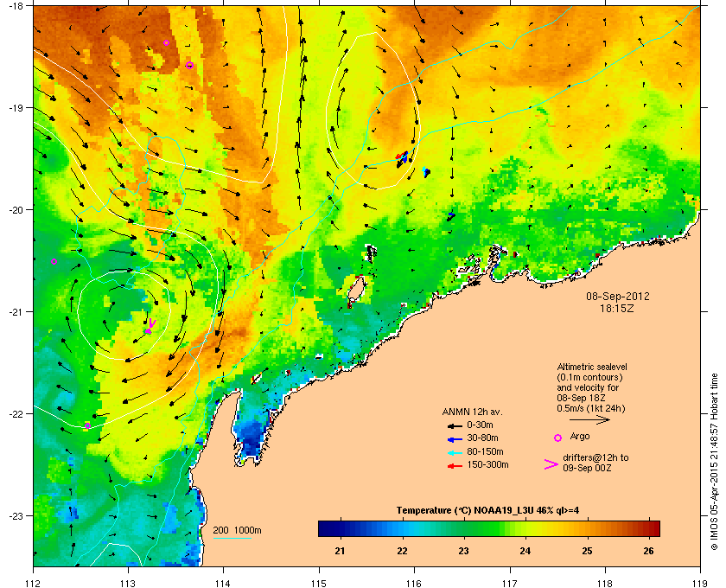Click the blue ANMN mooring arrow near 116.4E, 20.05S
Screen dimensions: 726x588
click(451, 215)
